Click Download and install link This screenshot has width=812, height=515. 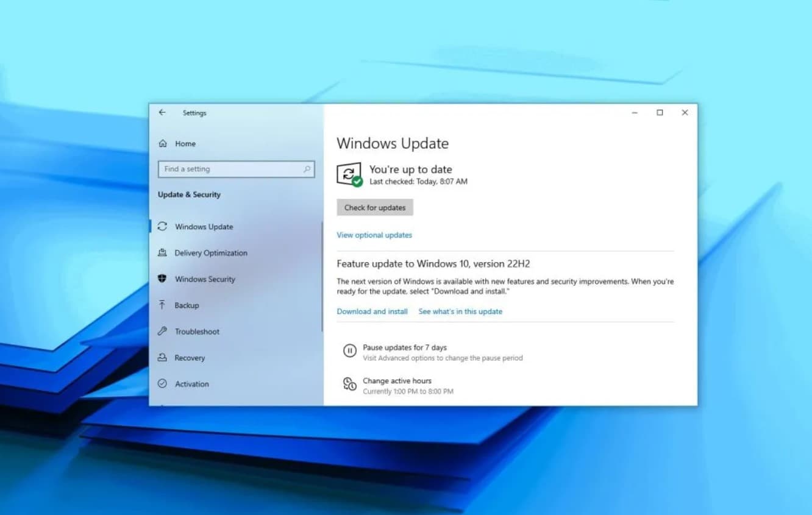point(372,311)
